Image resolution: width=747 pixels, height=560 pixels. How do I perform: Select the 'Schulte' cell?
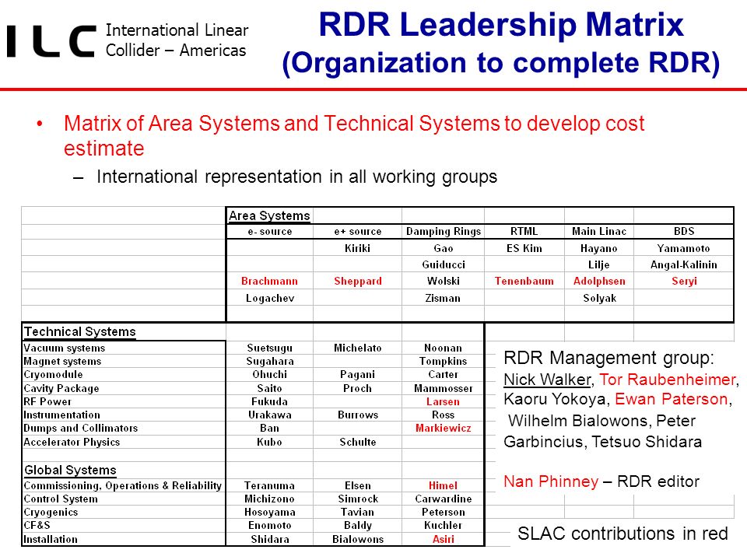[358, 442]
